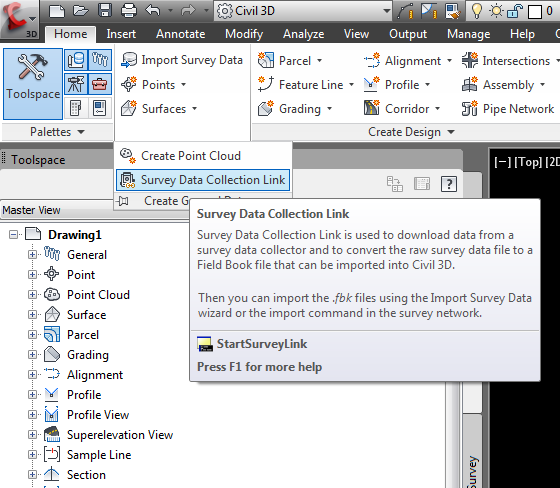This screenshot has width=560, height=488.
Task: Expand the Palettes panel dropdown
Action: [x=57, y=132]
